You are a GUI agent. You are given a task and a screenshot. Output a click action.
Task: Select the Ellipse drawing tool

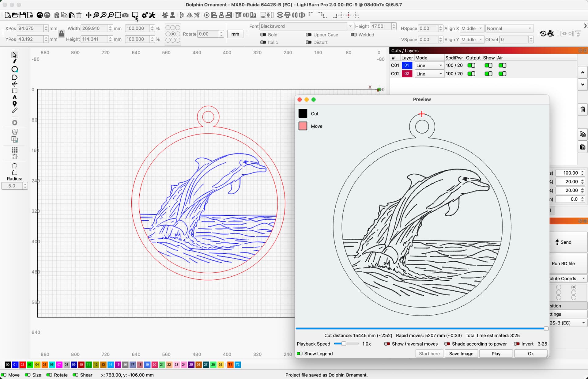(14, 69)
